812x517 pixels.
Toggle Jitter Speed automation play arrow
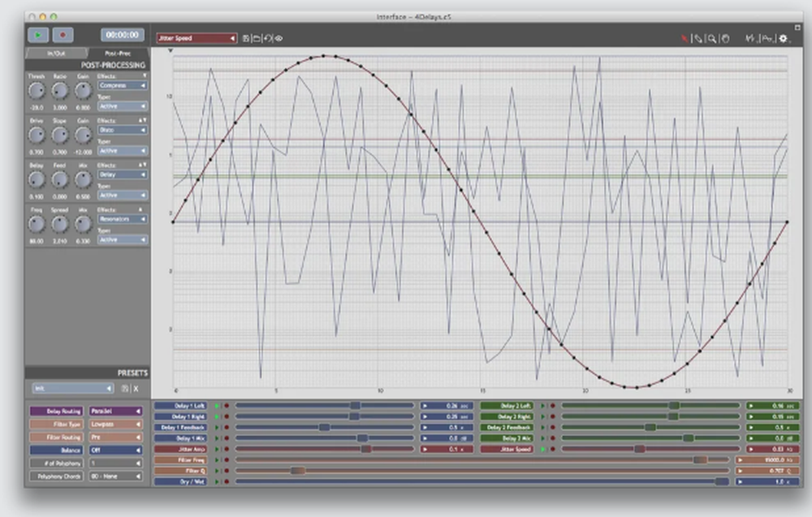[543, 449]
